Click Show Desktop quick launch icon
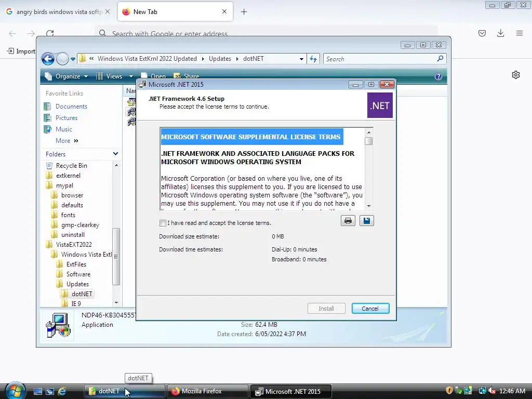532x399 pixels. click(x=38, y=391)
